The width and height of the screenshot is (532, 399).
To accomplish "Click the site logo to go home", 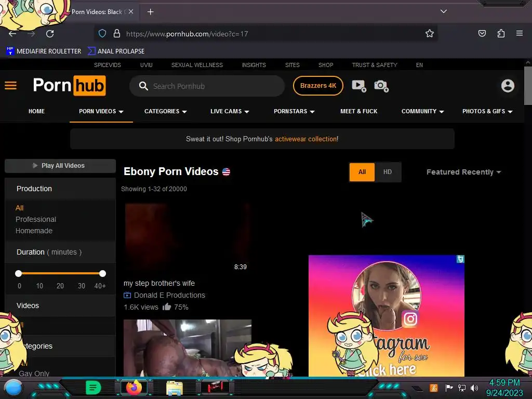I will tap(69, 86).
